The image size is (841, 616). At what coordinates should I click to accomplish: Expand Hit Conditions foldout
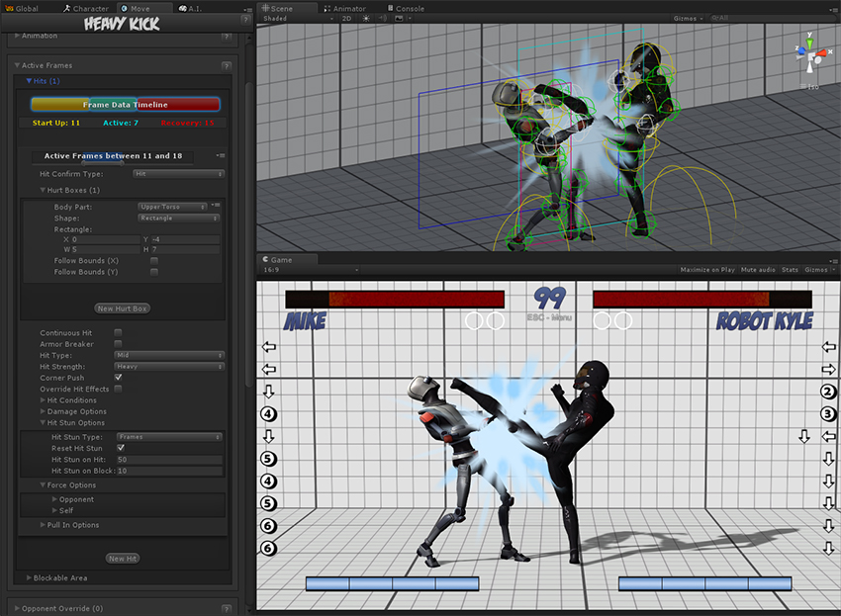point(43,399)
